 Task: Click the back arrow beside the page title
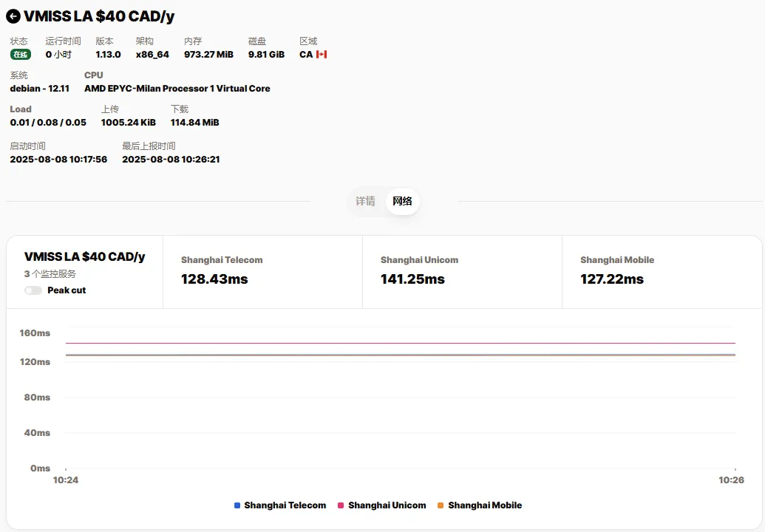click(x=13, y=16)
